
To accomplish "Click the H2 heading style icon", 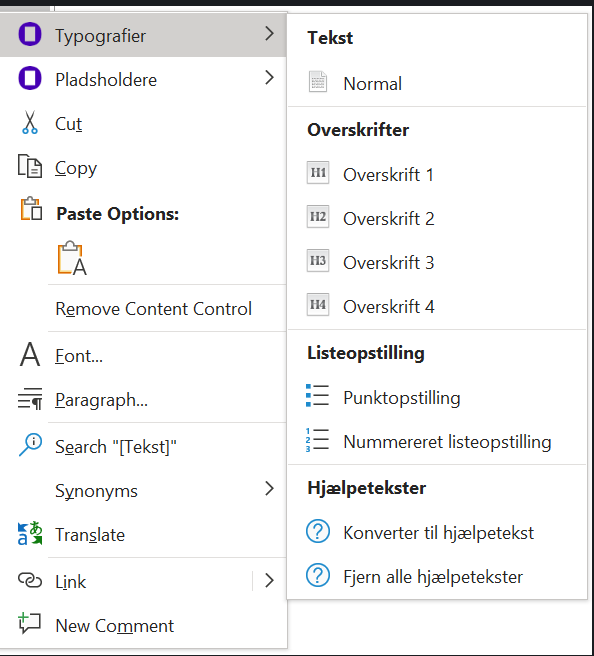I will click(318, 217).
